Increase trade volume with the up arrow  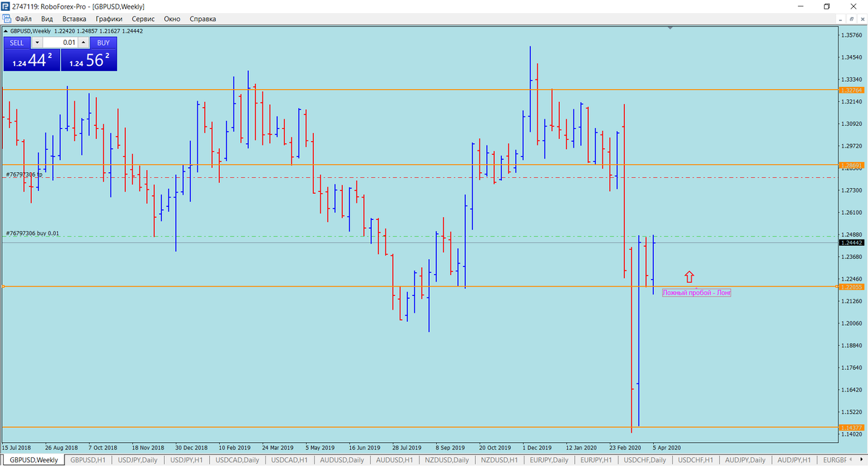82,43
